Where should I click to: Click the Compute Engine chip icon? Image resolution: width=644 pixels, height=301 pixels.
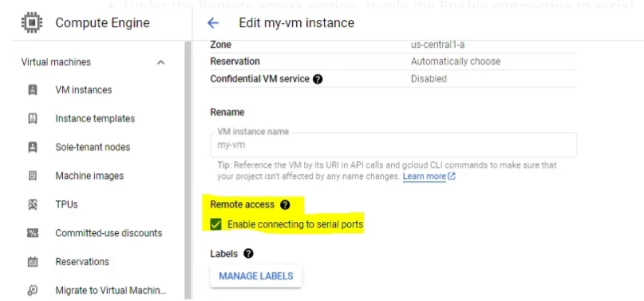coord(32,22)
